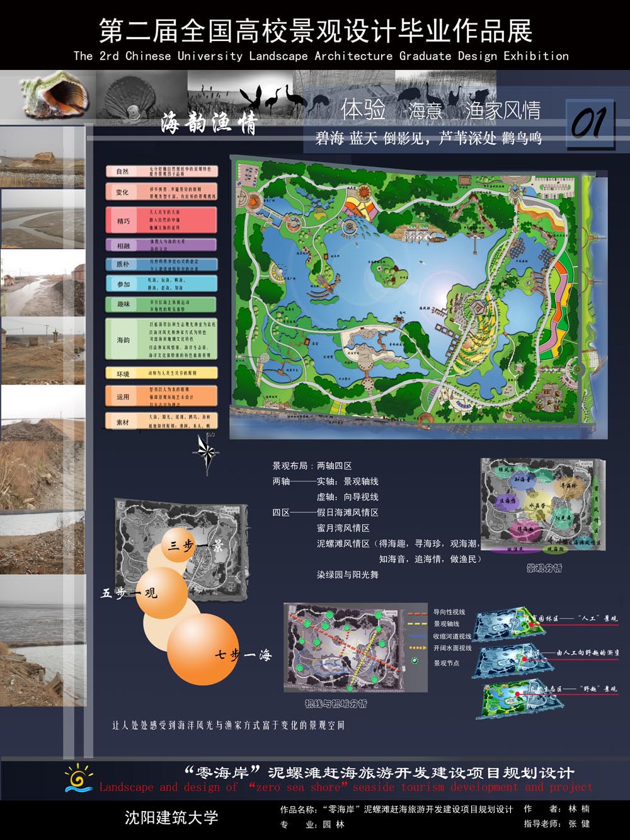
Task: Click the orange dotted 开阔水面视线 legend arrow
Action: 418,648
